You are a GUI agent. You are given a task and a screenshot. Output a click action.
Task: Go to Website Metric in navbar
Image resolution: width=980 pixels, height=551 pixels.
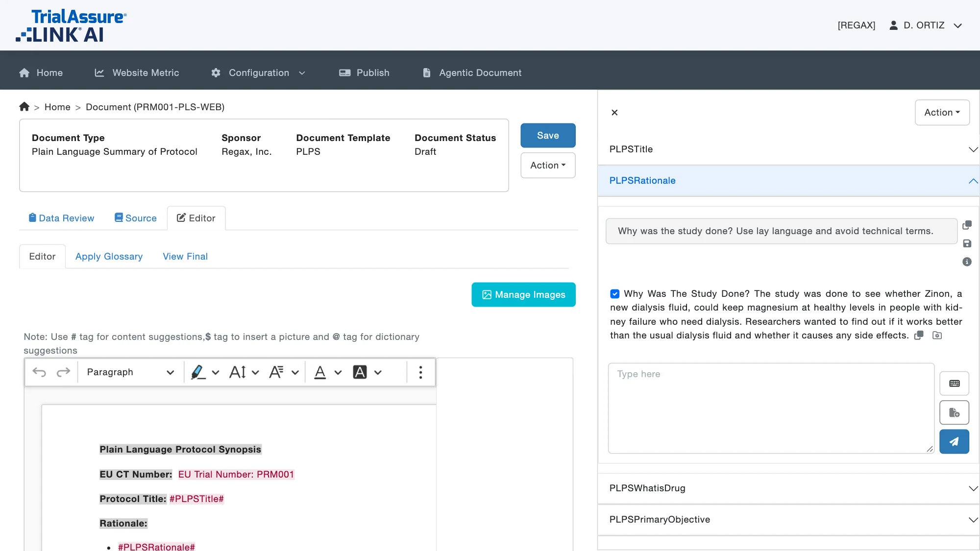(137, 73)
